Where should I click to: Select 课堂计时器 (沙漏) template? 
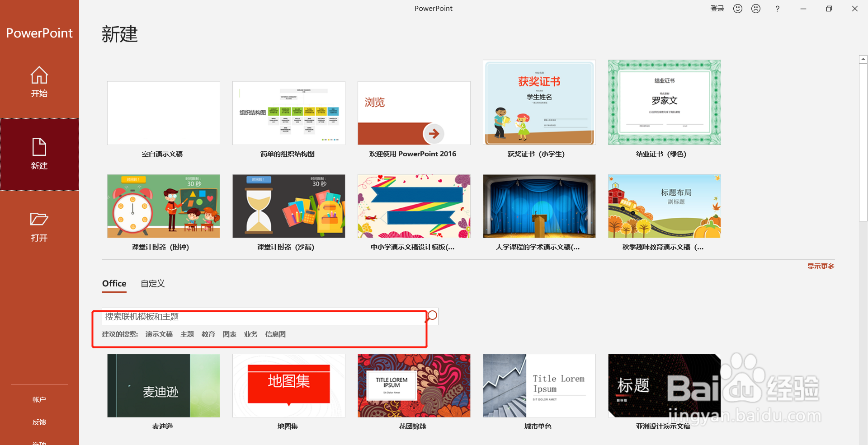[289, 206]
